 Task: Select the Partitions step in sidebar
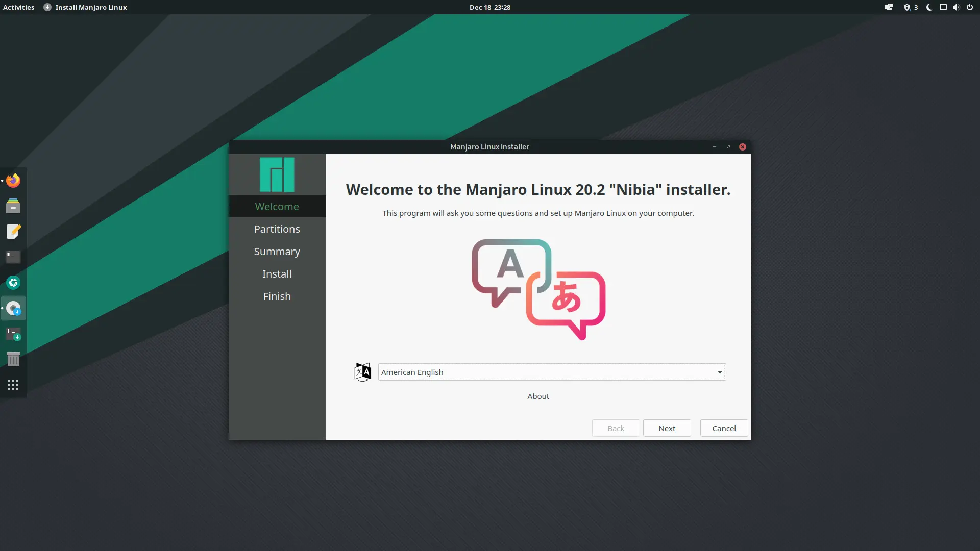click(277, 229)
